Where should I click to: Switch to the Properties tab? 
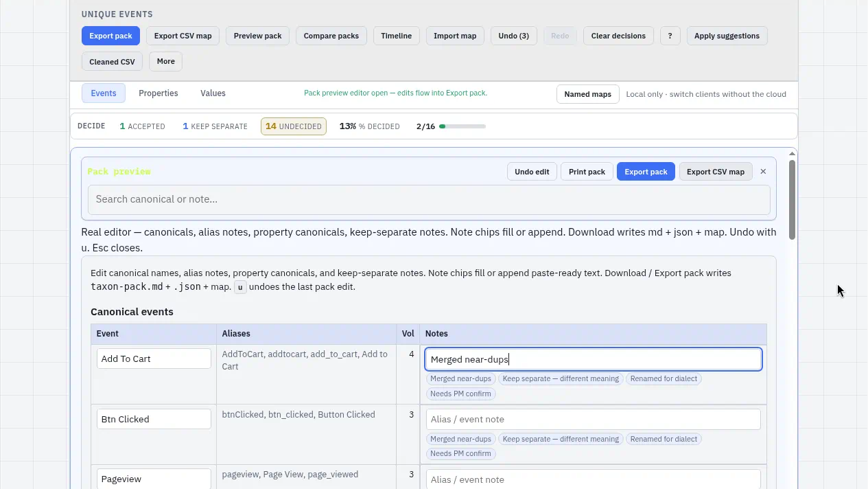[x=159, y=93]
